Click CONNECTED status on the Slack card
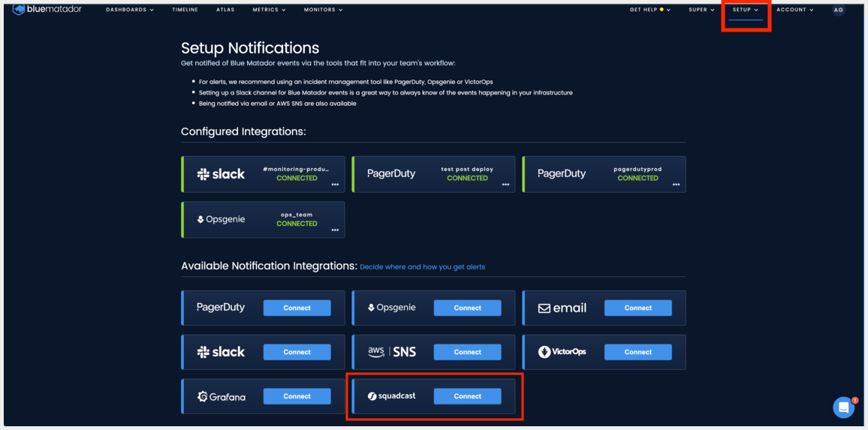 [x=297, y=178]
